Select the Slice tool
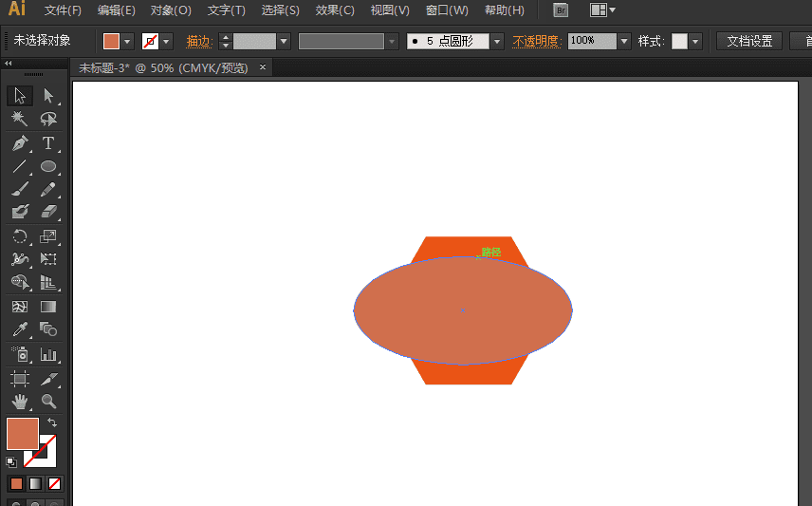The height and width of the screenshot is (506, 812). coord(48,379)
